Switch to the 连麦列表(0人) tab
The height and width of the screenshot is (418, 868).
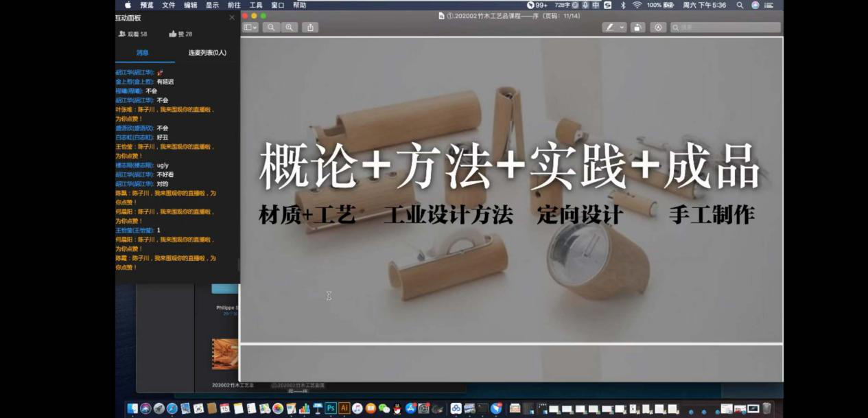pos(207,52)
